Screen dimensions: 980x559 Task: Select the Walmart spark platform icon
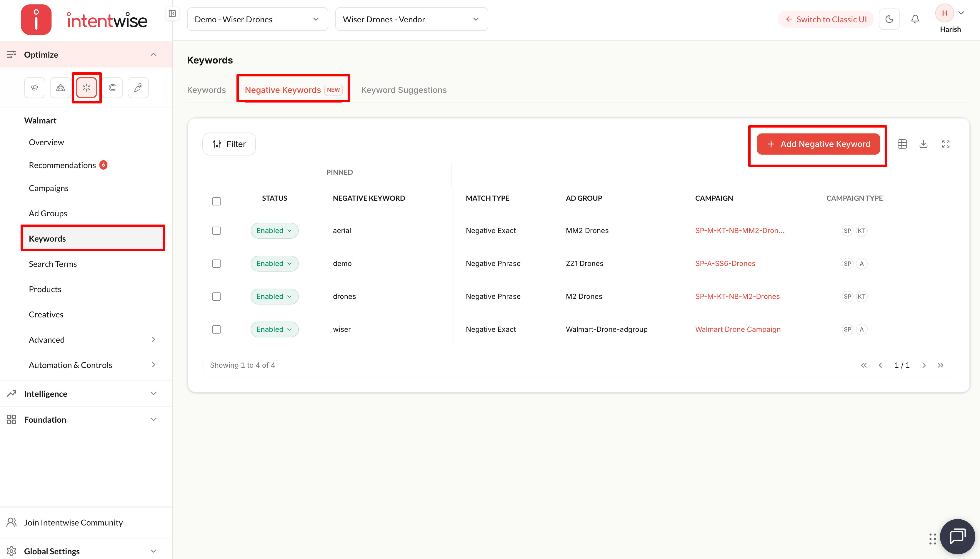coord(86,88)
